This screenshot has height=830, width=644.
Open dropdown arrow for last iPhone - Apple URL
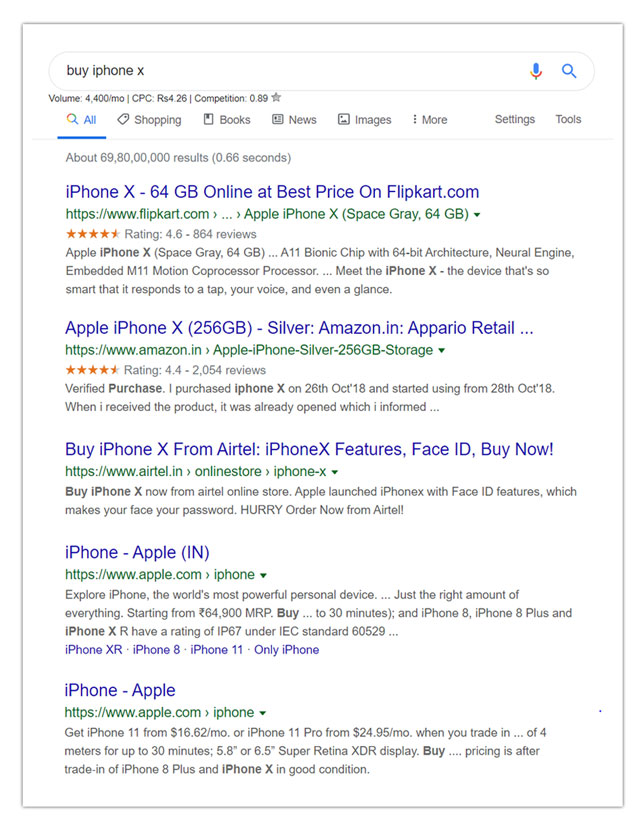coord(262,713)
